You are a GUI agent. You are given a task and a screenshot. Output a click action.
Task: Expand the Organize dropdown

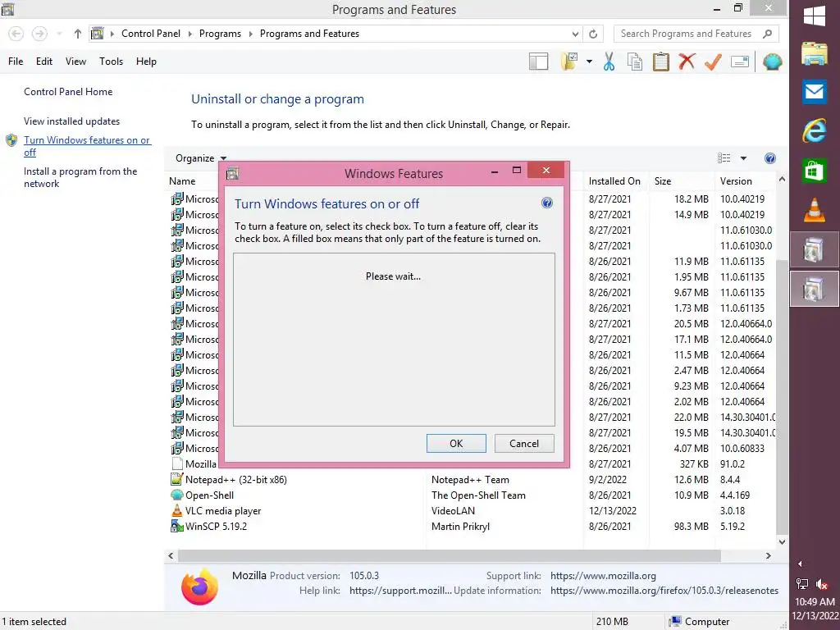coord(201,158)
